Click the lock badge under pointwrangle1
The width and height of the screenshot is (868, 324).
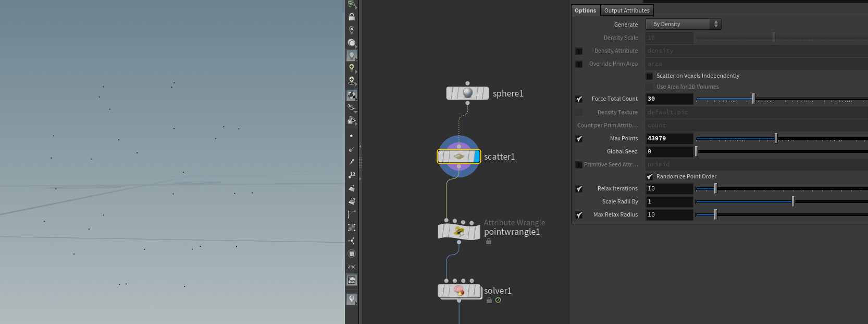click(x=489, y=241)
